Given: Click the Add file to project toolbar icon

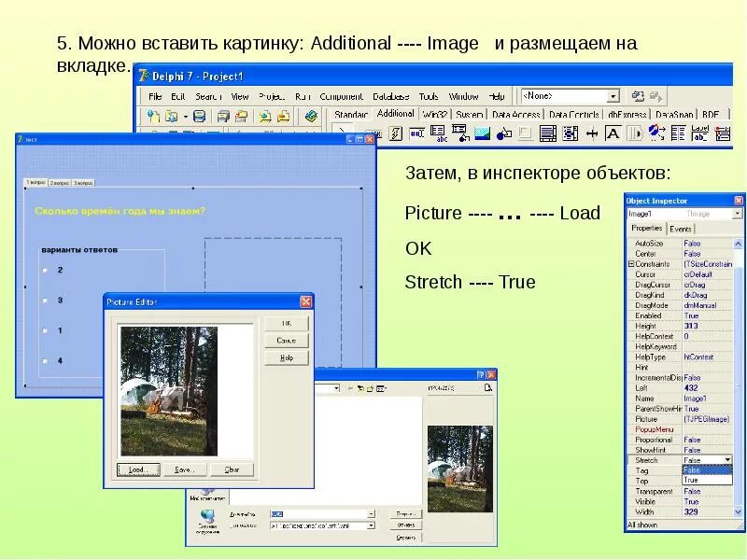Looking at the screenshot, I should click(265, 116).
